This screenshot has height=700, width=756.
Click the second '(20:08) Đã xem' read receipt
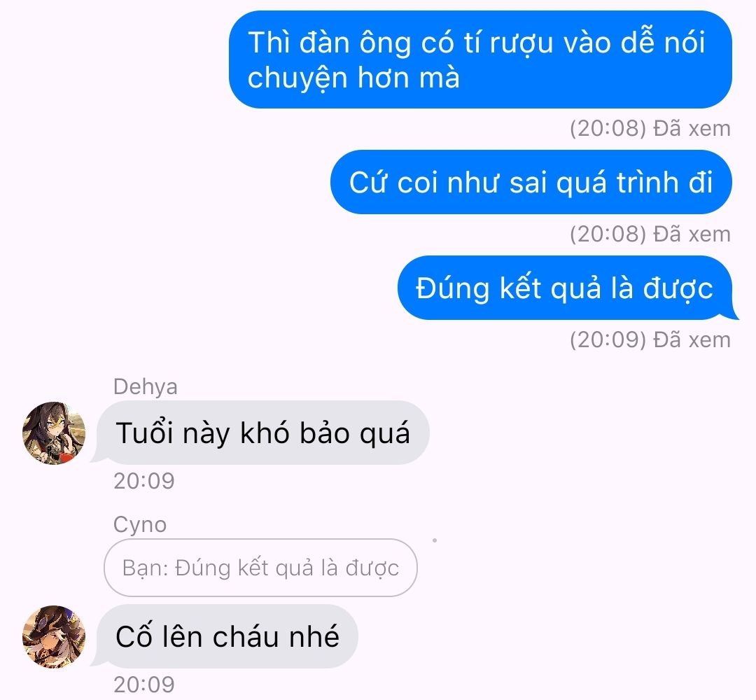point(650,234)
